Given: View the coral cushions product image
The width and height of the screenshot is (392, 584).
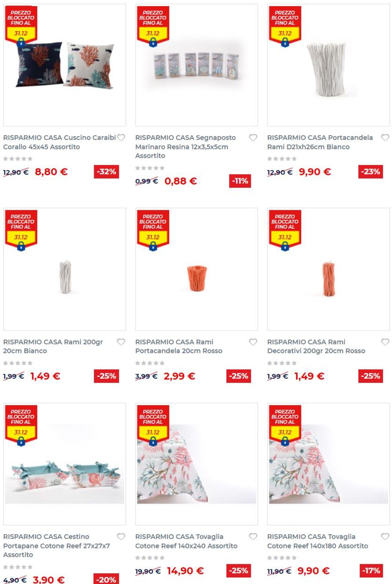Looking at the screenshot, I should [x=65, y=65].
